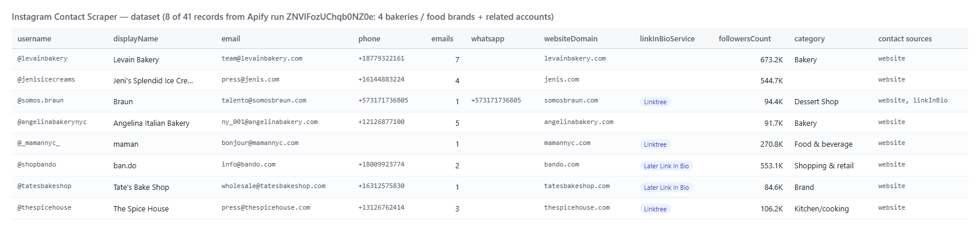Click the Linktree badge in maman row

(655, 144)
